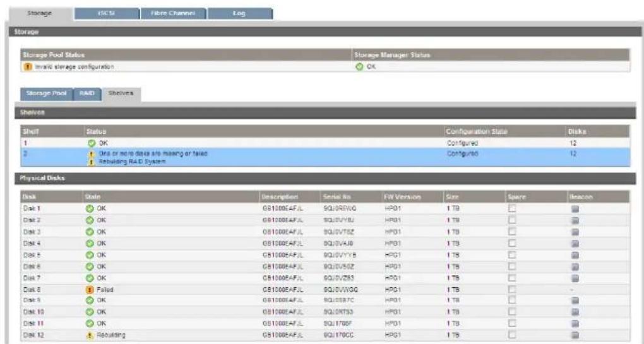Click the Disk 2 beacon icon

pos(575,220)
